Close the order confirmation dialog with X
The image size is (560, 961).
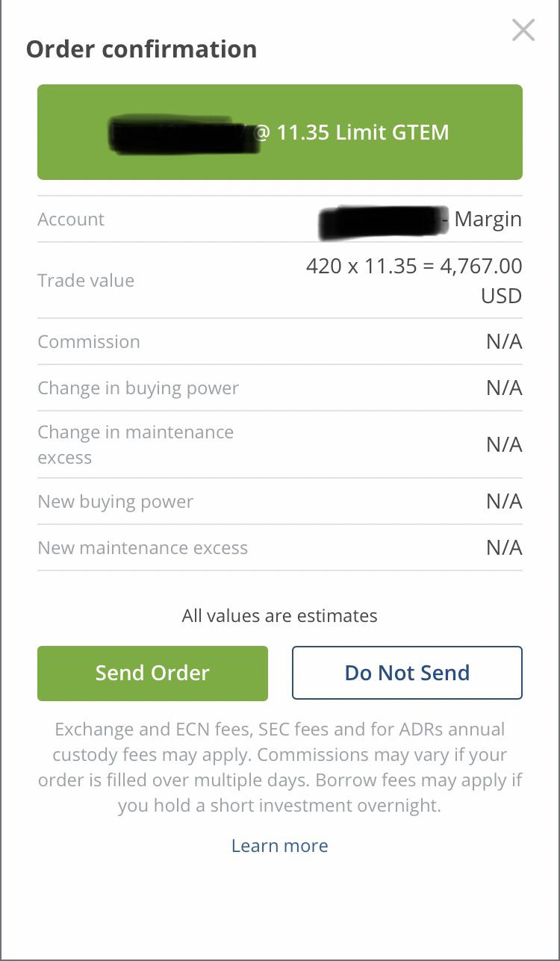523,30
